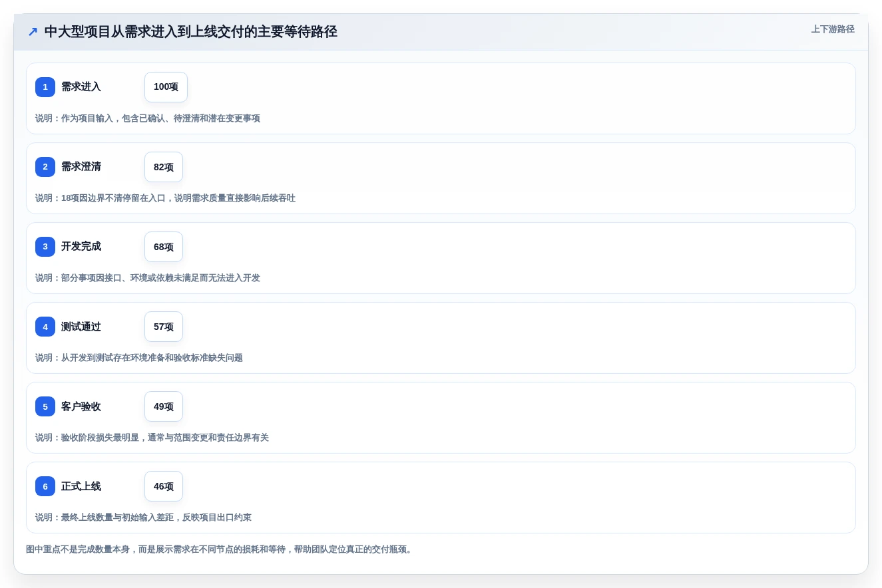
Task: Select the 正式上线 stage label
Action: point(81,486)
